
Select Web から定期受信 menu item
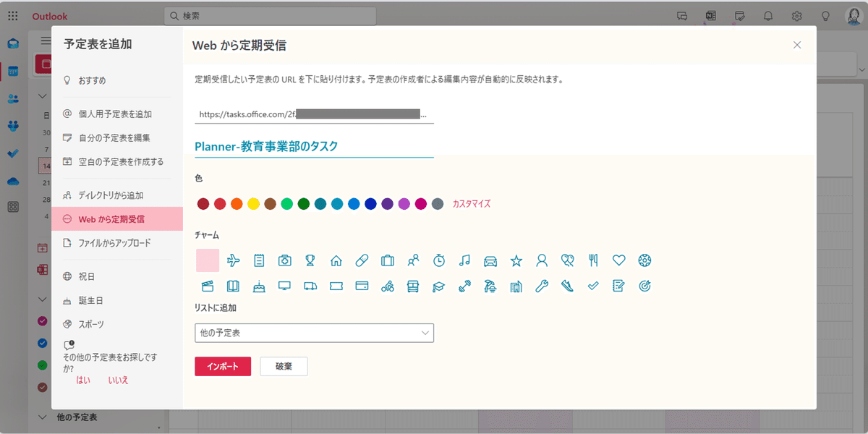(117, 219)
